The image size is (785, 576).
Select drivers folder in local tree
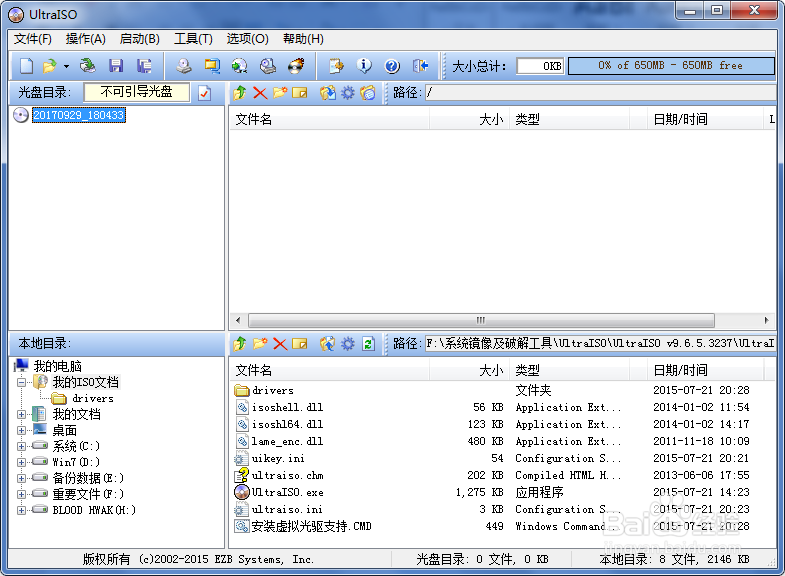pyautogui.click(x=93, y=398)
